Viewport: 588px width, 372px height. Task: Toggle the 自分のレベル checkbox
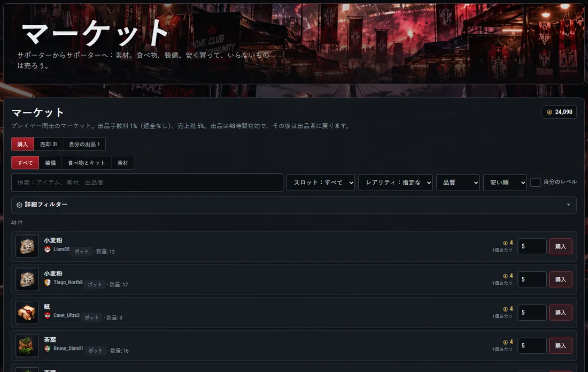tap(535, 183)
